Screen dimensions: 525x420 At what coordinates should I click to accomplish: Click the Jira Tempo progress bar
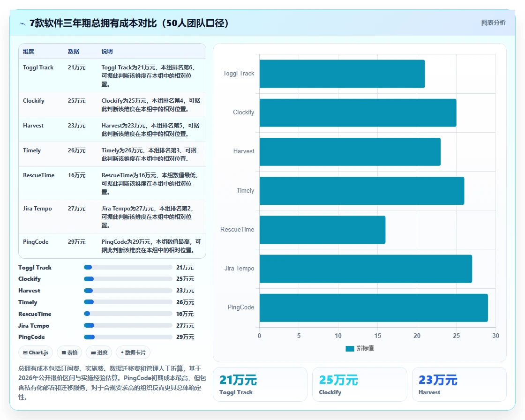[x=128, y=325]
